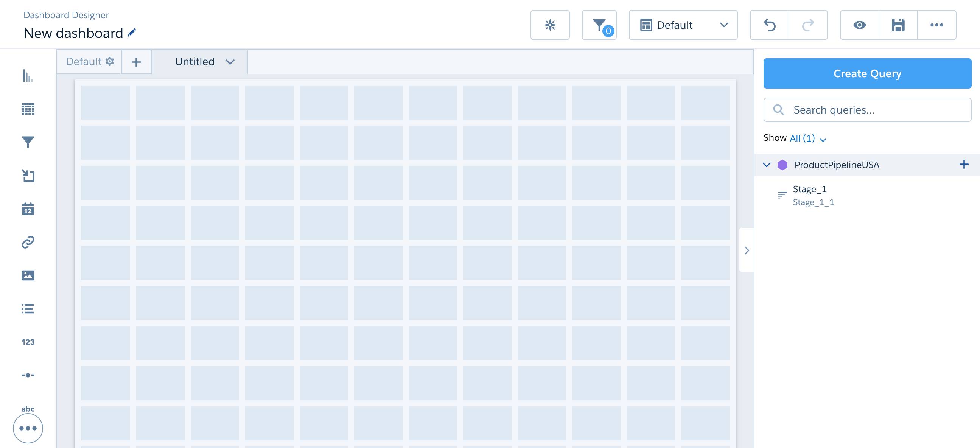
Task: Click the Save dashboard button
Action: [898, 25]
